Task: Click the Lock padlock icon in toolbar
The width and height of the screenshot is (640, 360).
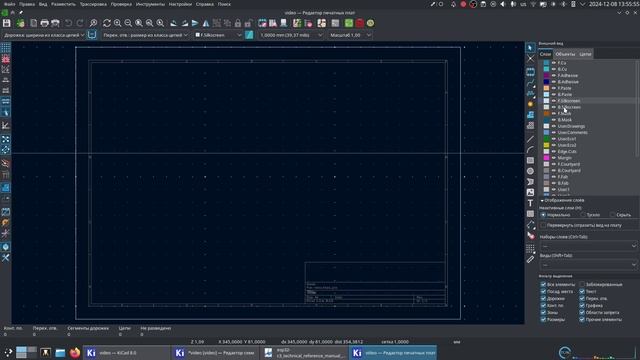Action: [x=238, y=23]
